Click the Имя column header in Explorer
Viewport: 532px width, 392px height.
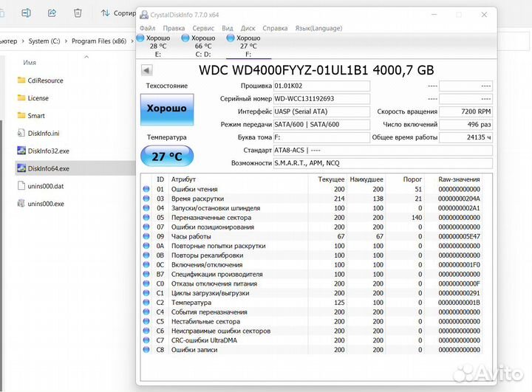click(30, 63)
